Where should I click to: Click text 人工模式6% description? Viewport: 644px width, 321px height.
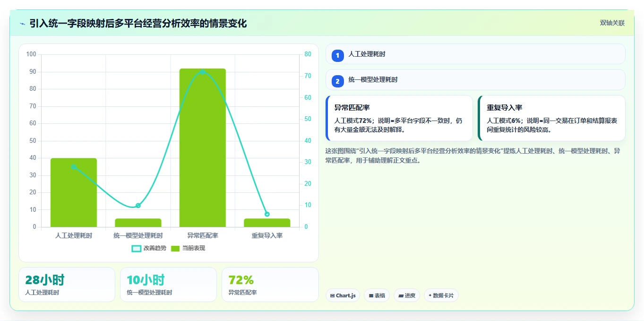(x=552, y=125)
